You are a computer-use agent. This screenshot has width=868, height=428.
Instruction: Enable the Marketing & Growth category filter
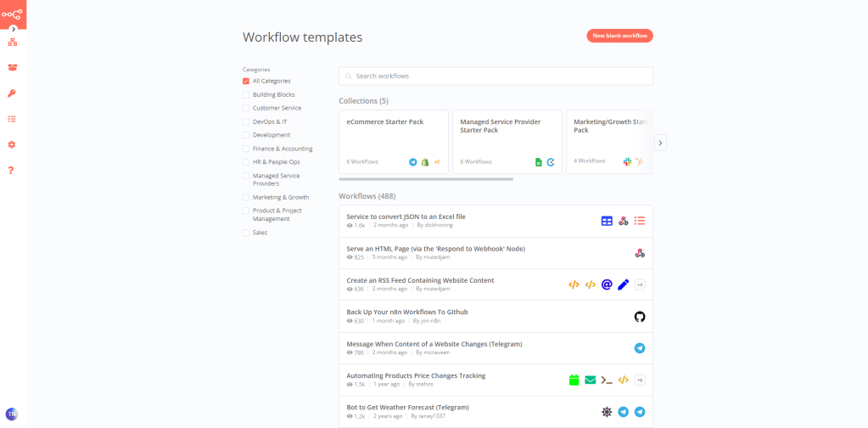[x=246, y=197]
